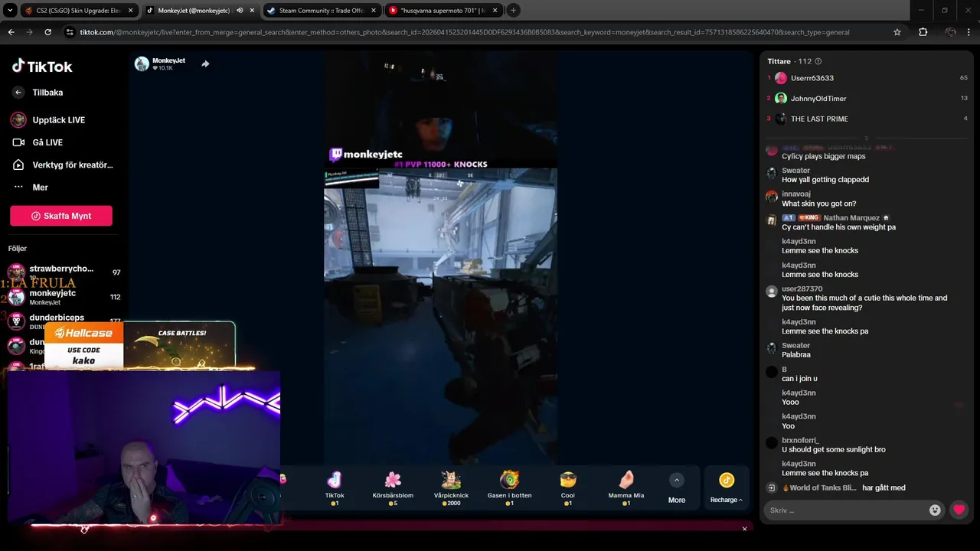
Task: Mute the MonkeyJet tab audio icon
Action: 240,11
